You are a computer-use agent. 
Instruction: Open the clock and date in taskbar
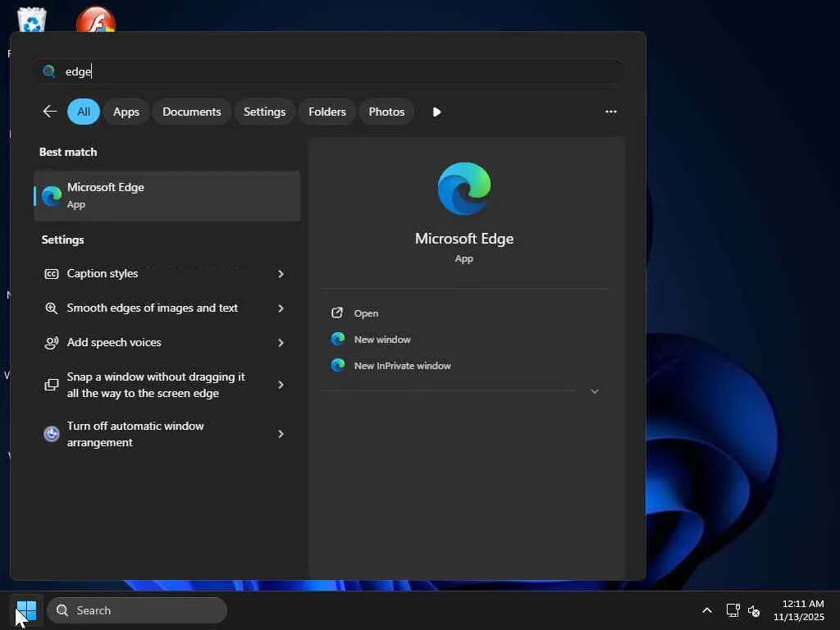click(x=799, y=610)
